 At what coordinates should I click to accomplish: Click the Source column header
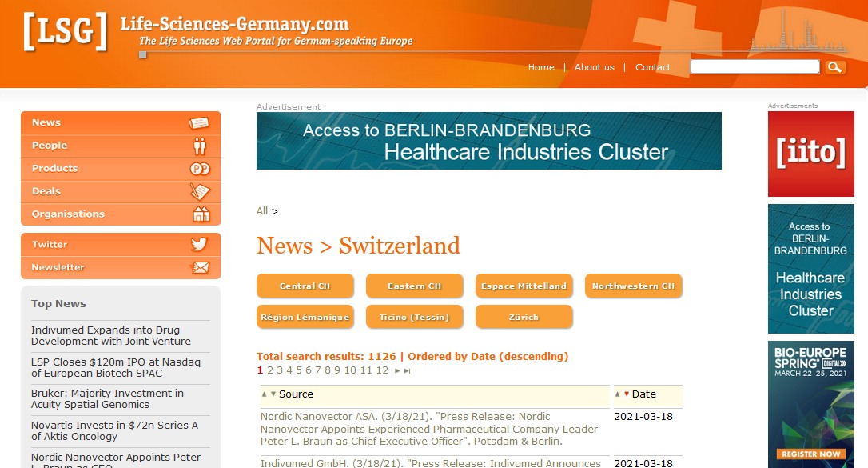(296, 394)
